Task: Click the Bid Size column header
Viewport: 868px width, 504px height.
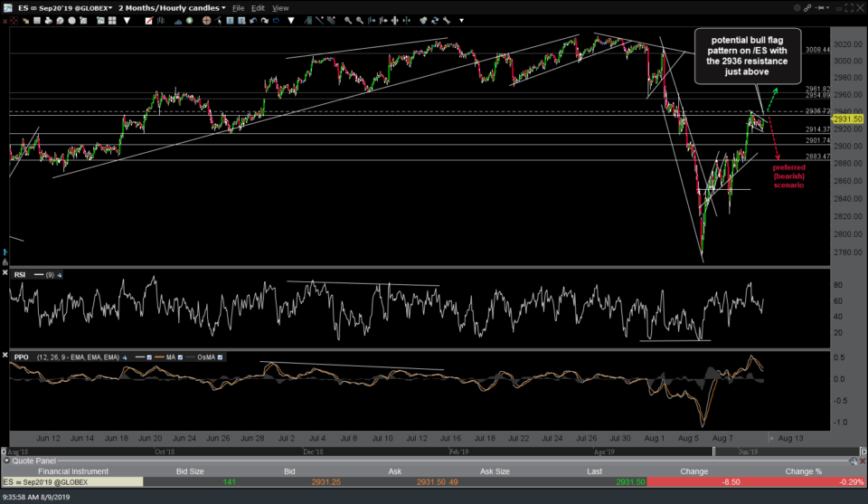Action: [x=190, y=471]
